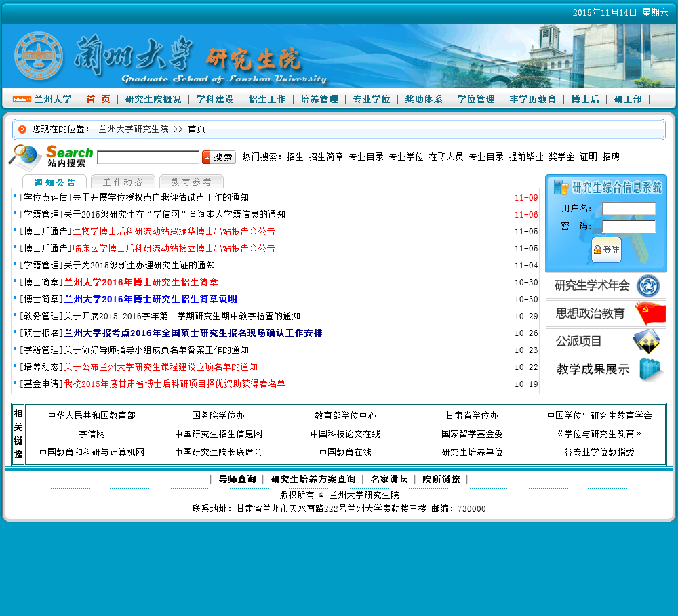Open 学科建设 menu item
This screenshot has width=678, height=616.
click(215, 99)
